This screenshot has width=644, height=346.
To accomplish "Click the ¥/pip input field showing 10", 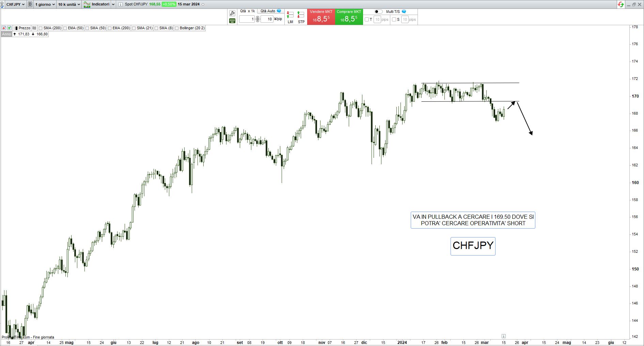I will coord(267,19).
